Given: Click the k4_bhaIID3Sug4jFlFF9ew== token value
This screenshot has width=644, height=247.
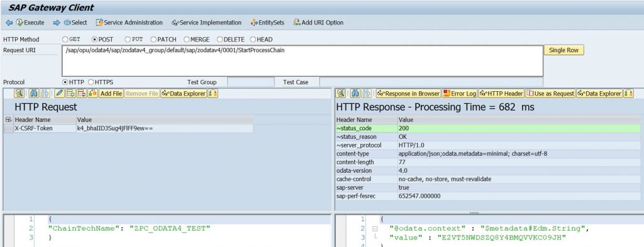Looking at the screenshot, I should (x=114, y=128).
